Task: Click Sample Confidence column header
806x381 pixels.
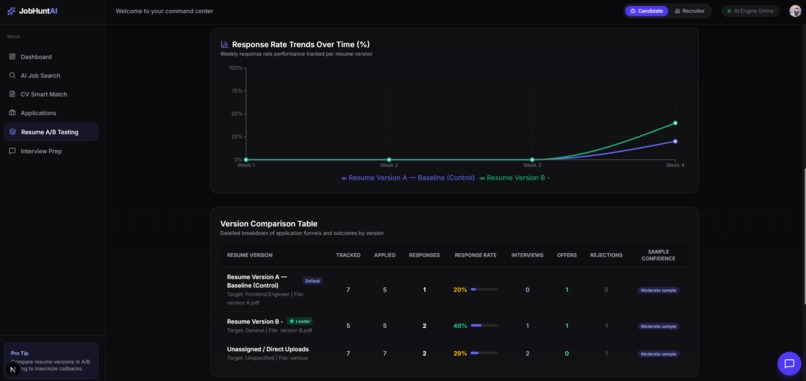Action: click(x=658, y=255)
